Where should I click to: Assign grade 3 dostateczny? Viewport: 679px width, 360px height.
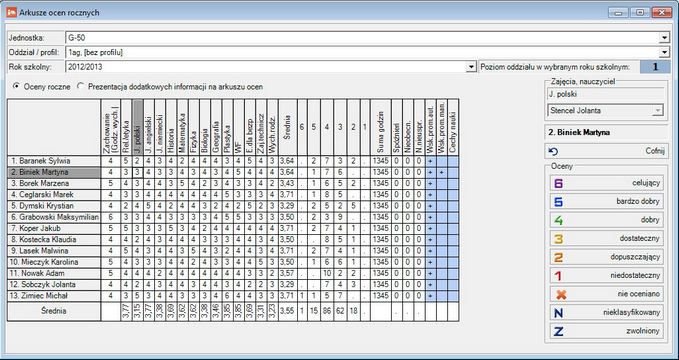pyautogui.click(x=606, y=238)
